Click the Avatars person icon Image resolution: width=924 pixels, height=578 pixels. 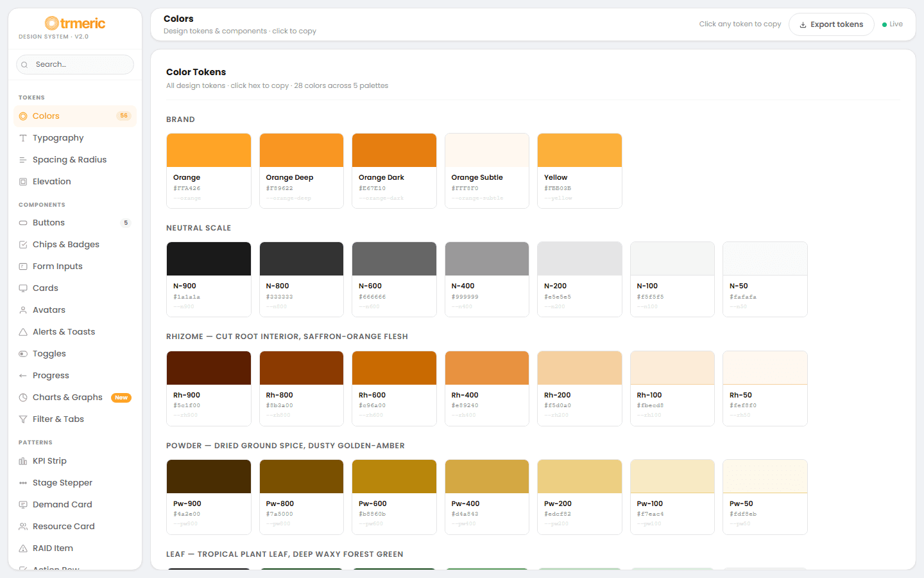coord(23,310)
